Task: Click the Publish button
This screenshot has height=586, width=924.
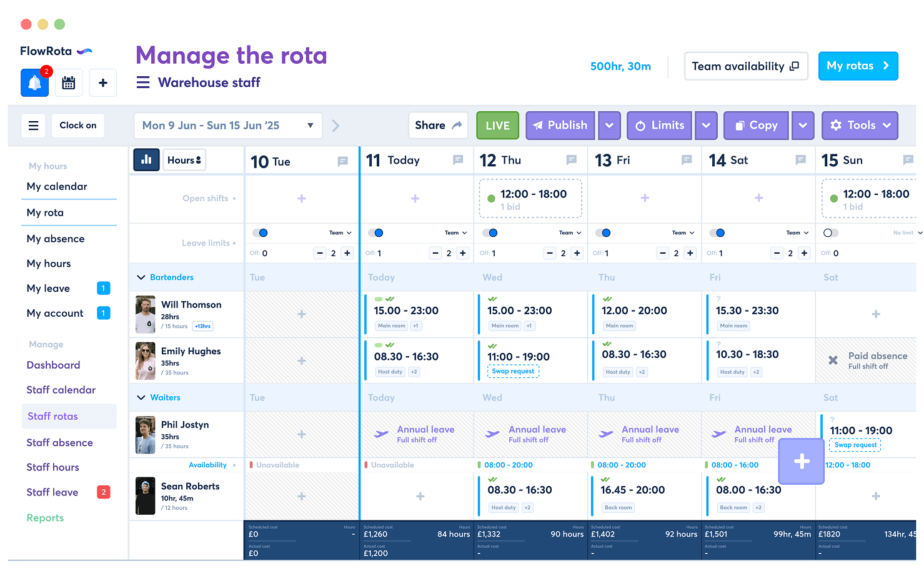Action: click(x=560, y=126)
